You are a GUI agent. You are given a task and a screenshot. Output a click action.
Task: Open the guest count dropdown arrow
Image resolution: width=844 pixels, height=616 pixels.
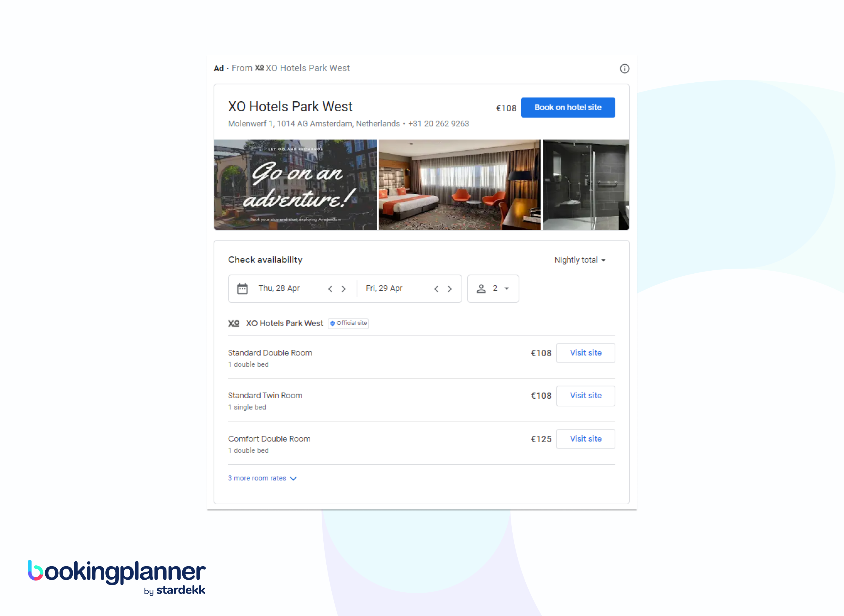click(507, 289)
